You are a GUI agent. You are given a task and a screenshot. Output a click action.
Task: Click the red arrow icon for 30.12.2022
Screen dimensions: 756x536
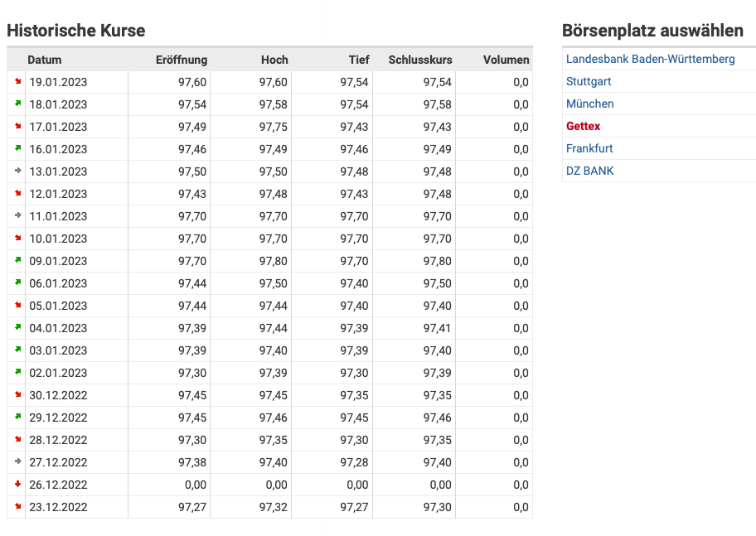(17, 395)
